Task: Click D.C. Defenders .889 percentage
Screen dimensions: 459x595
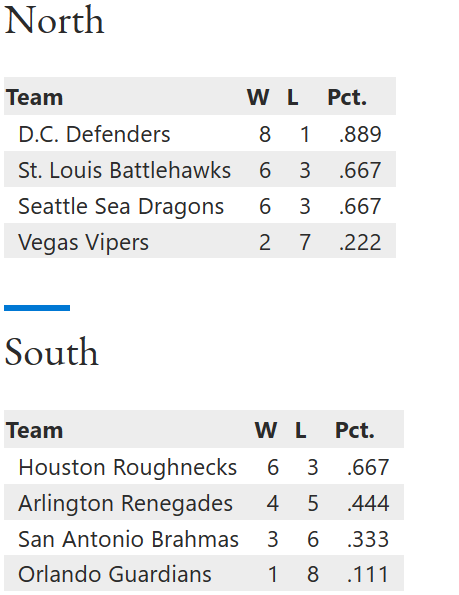Action: click(360, 134)
